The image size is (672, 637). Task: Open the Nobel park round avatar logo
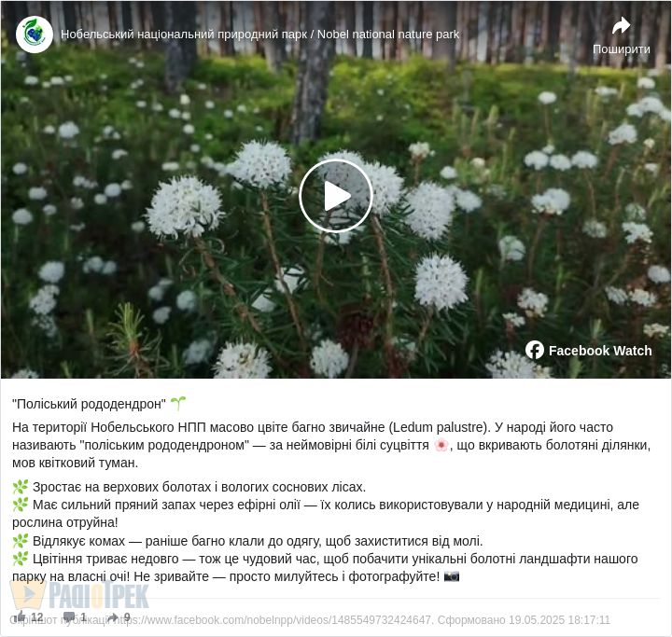click(x=35, y=35)
